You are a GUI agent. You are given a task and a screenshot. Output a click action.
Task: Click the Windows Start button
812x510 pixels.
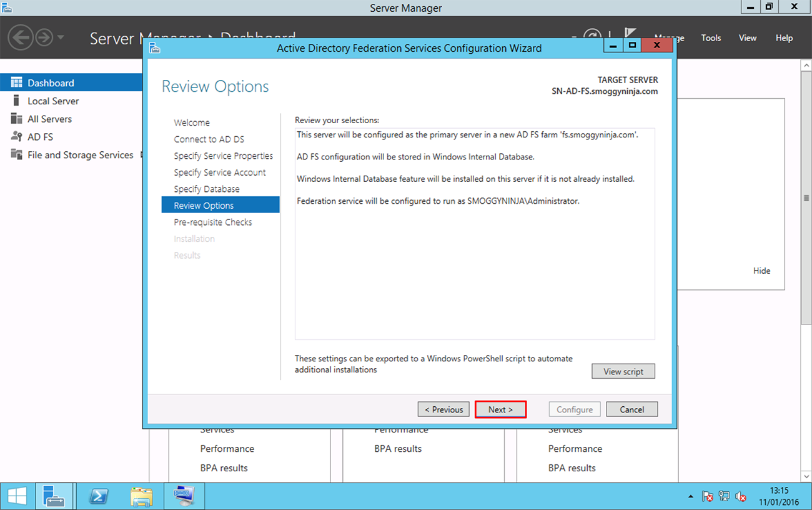(x=16, y=496)
